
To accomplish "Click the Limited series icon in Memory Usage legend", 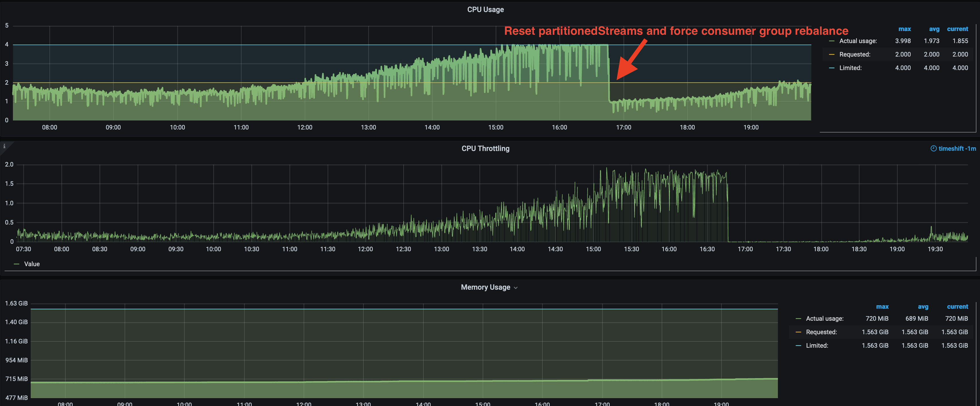I will 799,345.
